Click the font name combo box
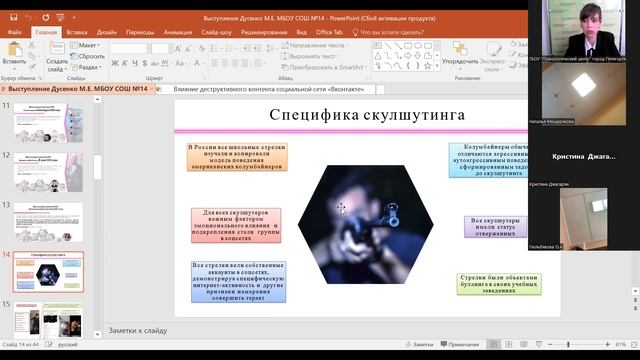 pyautogui.click(x=130, y=49)
